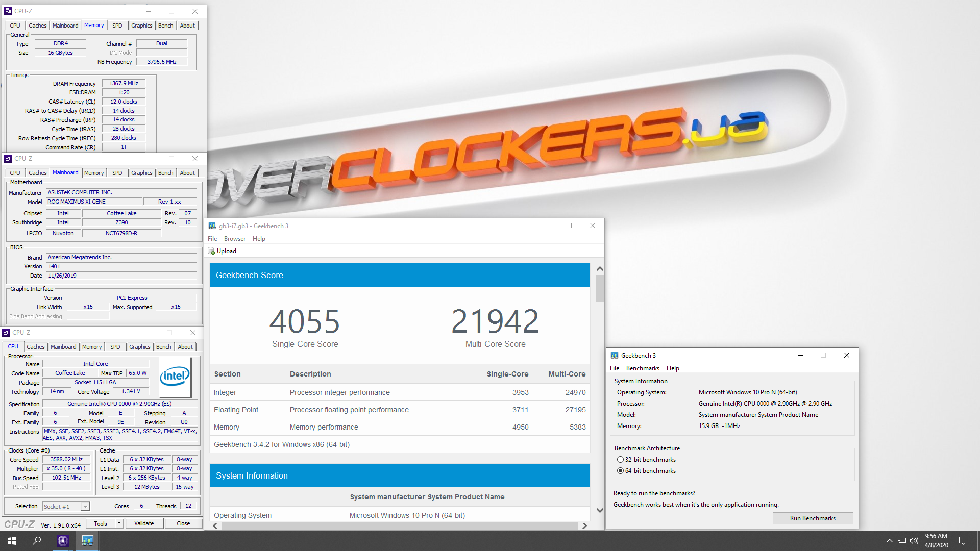The height and width of the screenshot is (551, 980).
Task: Click scroll down arrow in Geekbench results
Action: (x=600, y=510)
